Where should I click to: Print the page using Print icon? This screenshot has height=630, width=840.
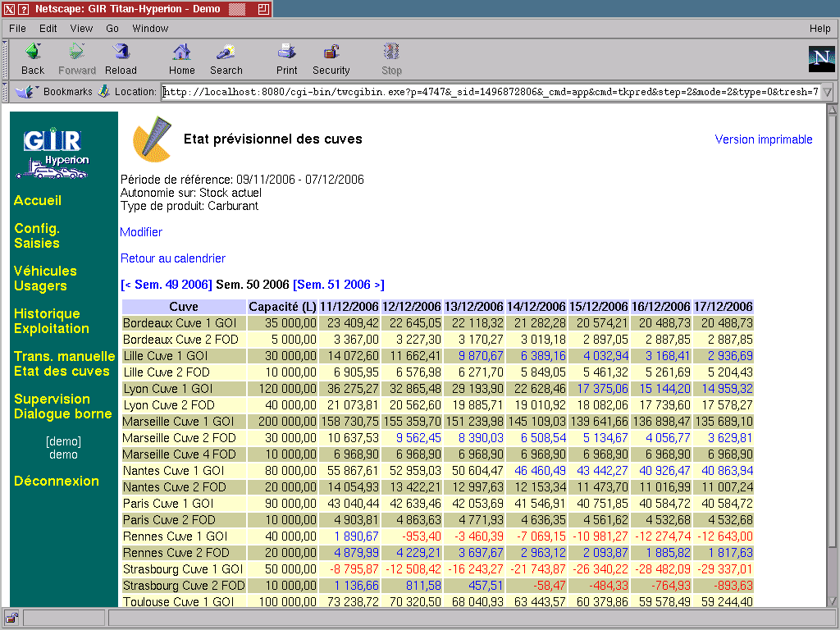286,52
